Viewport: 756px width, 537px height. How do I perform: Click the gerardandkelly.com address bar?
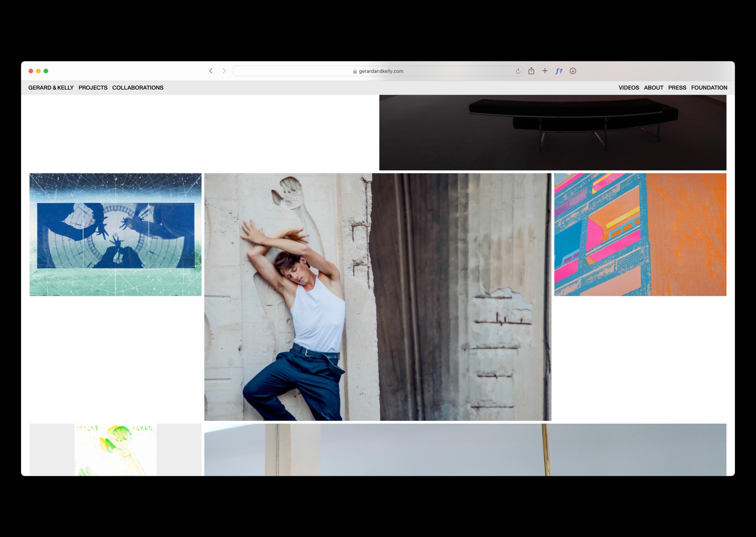point(381,71)
